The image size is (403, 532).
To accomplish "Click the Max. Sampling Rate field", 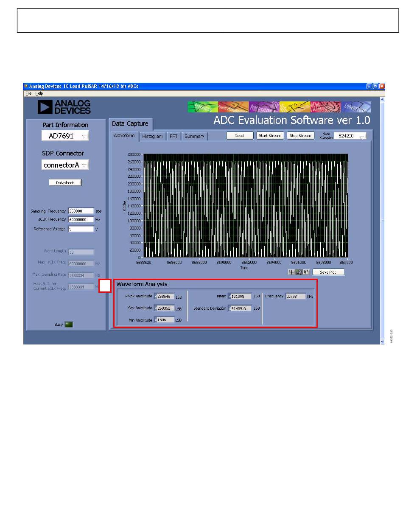I will (x=81, y=275).
